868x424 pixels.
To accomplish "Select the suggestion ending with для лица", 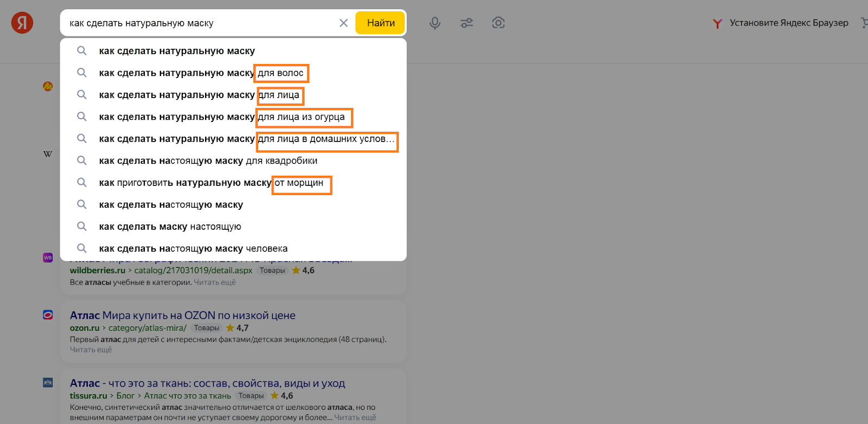I will [199, 95].
